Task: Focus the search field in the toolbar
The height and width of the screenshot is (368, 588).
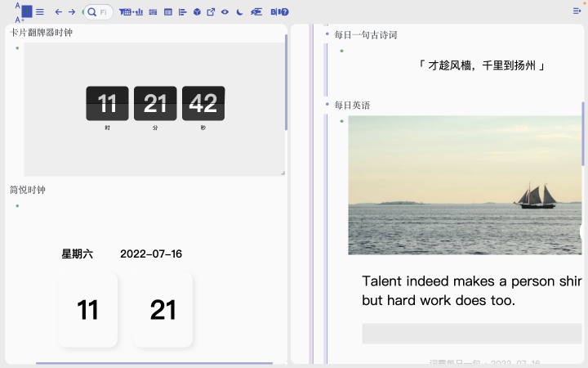Action: [98, 12]
